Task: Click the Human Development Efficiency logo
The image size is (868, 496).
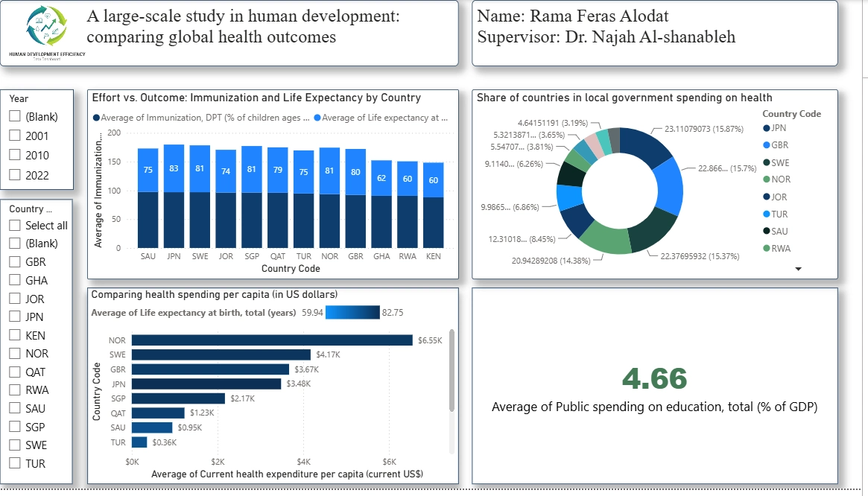Action: [x=47, y=32]
